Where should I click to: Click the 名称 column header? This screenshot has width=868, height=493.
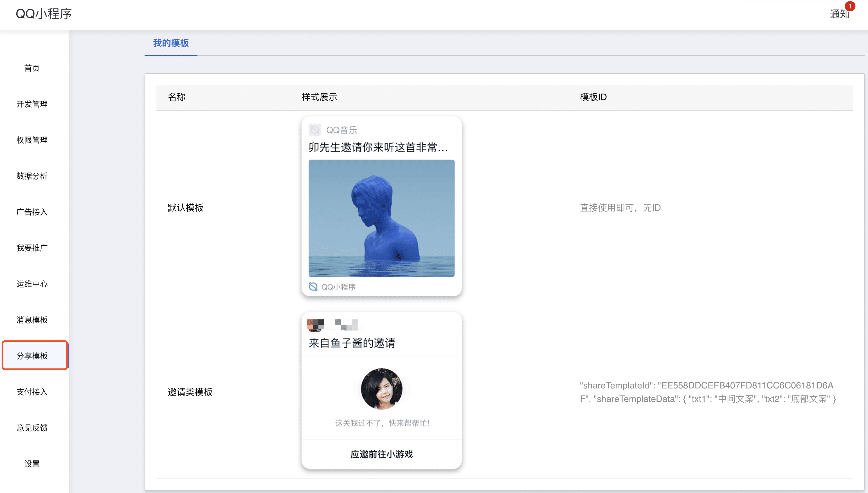177,97
